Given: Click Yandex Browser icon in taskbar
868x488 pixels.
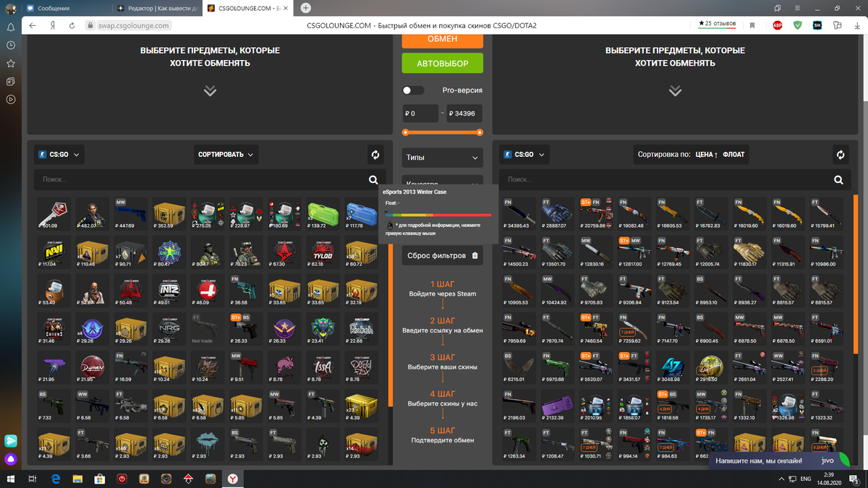Looking at the screenshot, I should coord(233,479).
